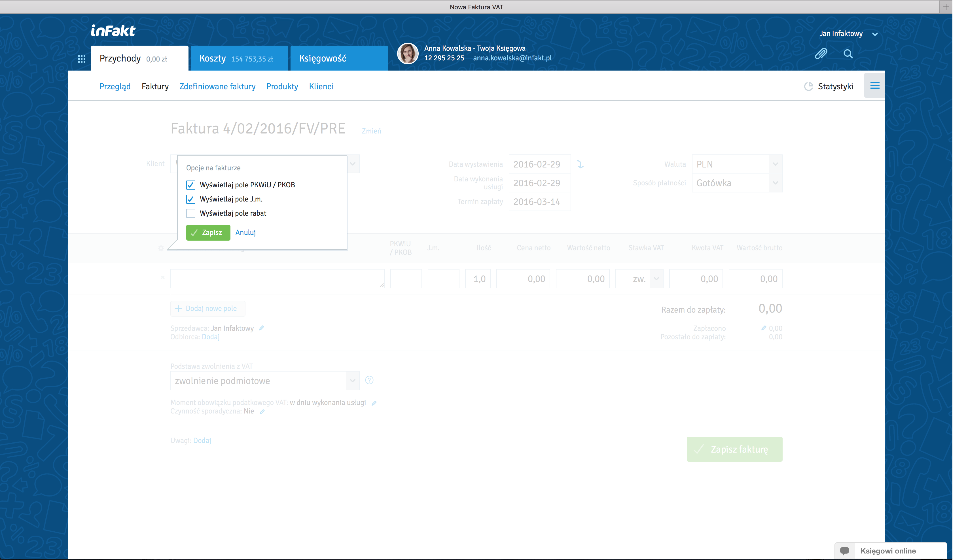Click the product name text area
Viewport: 966px width, 560px height.
[277, 279]
